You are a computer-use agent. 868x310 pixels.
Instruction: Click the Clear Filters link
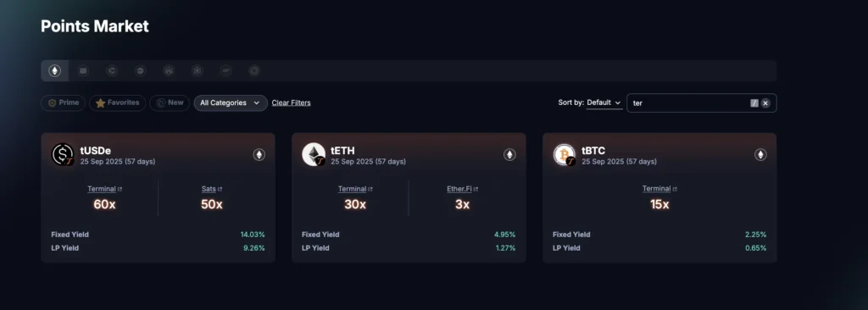[x=292, y=103]
